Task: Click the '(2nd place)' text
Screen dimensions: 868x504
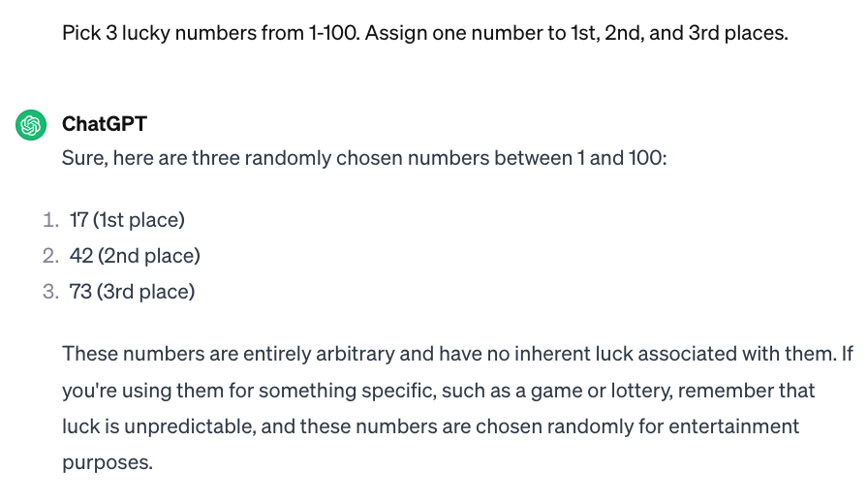Action: (149, 257)
